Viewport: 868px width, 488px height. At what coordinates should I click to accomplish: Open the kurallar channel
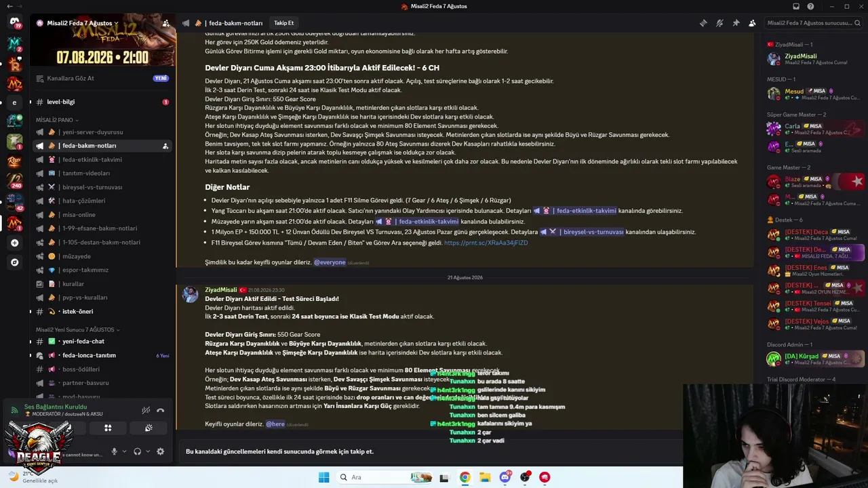tap(101, 284)
